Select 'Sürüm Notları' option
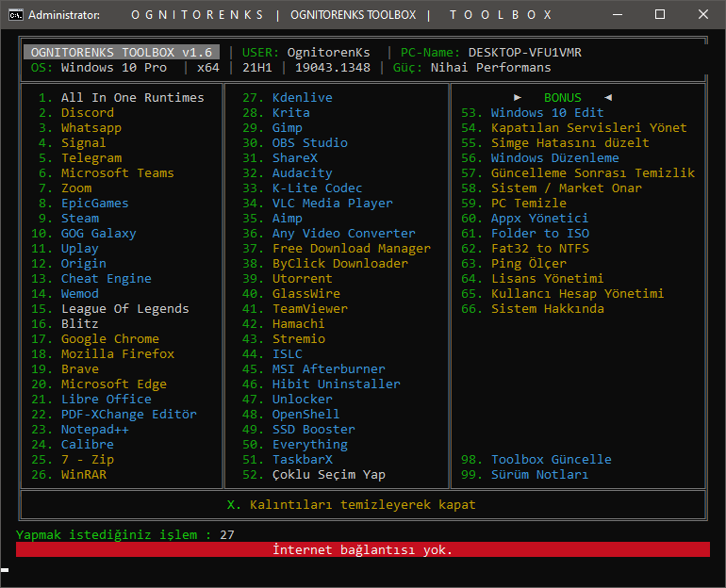Viewport: 726px width, 588px height. [x=540, y=475]
